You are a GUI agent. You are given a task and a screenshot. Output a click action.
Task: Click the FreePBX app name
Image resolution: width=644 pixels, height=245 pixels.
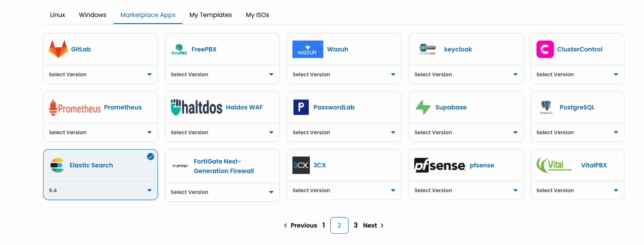[x=204, y=49]
